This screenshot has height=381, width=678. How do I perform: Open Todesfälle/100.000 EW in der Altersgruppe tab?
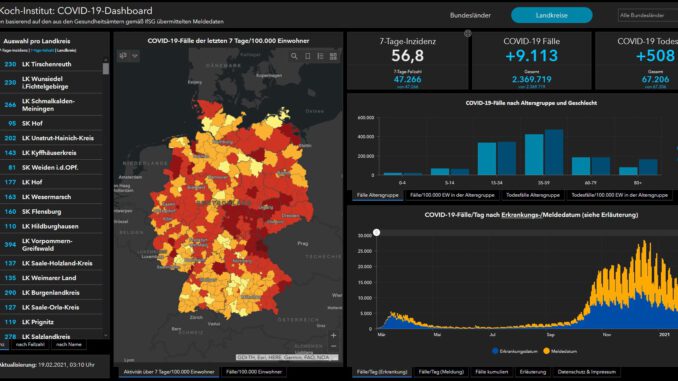pyautogui.click(x=619, y=195)
